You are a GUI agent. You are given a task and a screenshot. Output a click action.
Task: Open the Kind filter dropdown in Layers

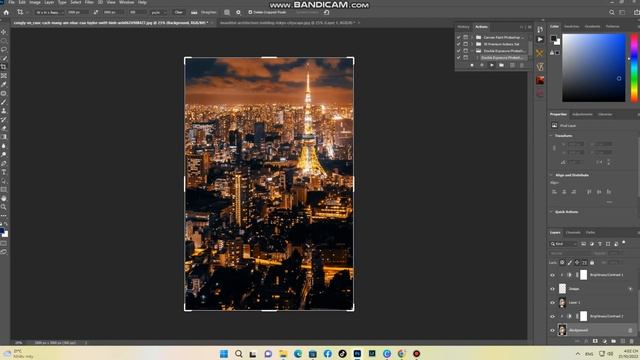coord(564,244)
